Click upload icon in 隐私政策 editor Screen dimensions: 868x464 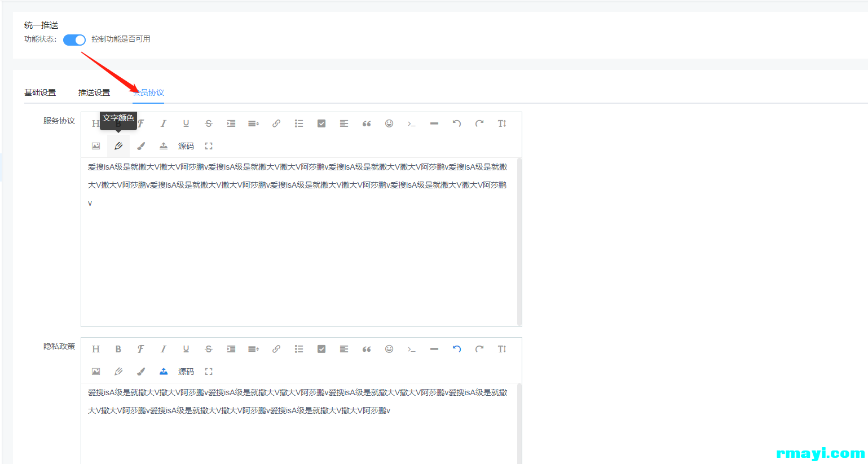click(x=164, y=372)
